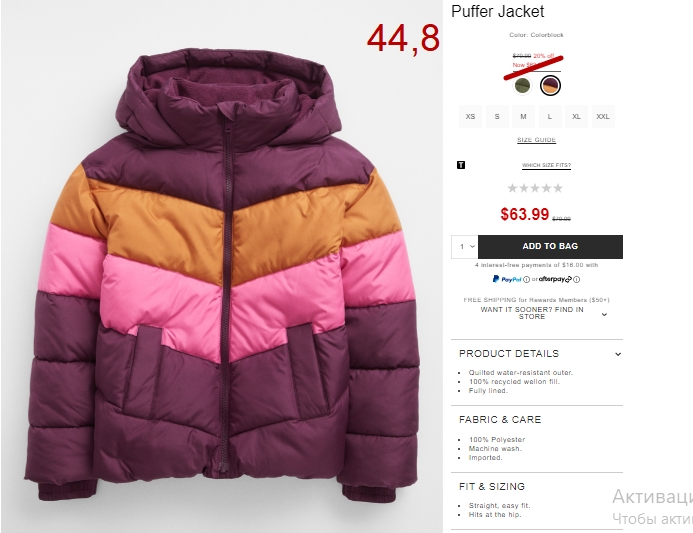Image resolution: width=693 pixels, height=533 pixels.
Task: Open the quantity dropdown
Action: [465, 247]
